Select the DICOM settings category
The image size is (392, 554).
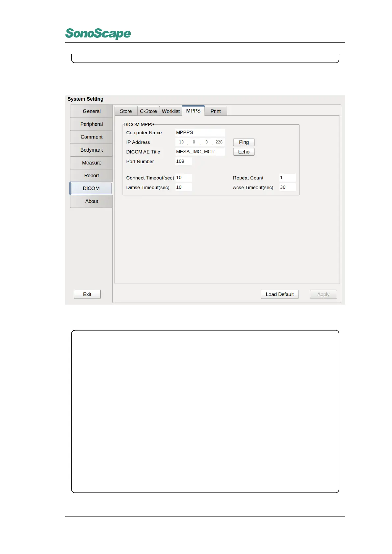(x=91, y=188)
